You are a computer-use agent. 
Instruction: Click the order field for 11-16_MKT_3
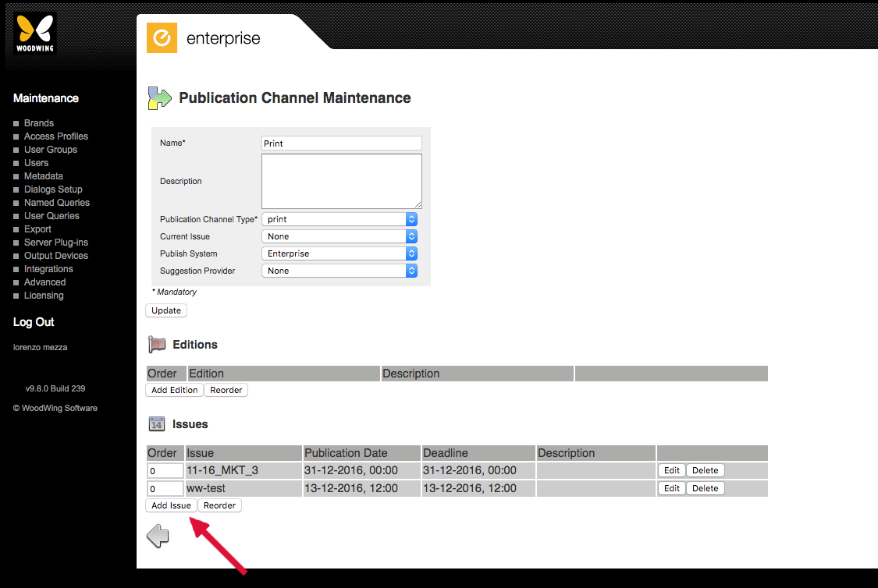point(165,471)
